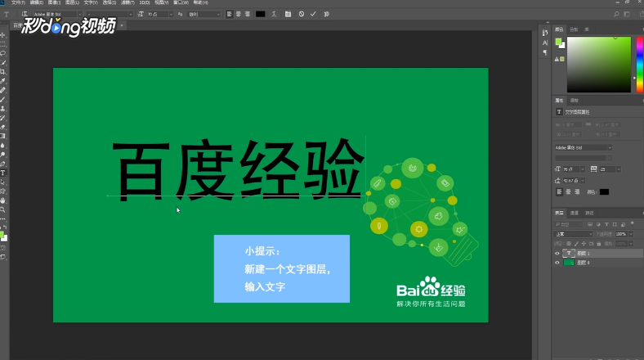Select the Brush tool

coord(3,100)
